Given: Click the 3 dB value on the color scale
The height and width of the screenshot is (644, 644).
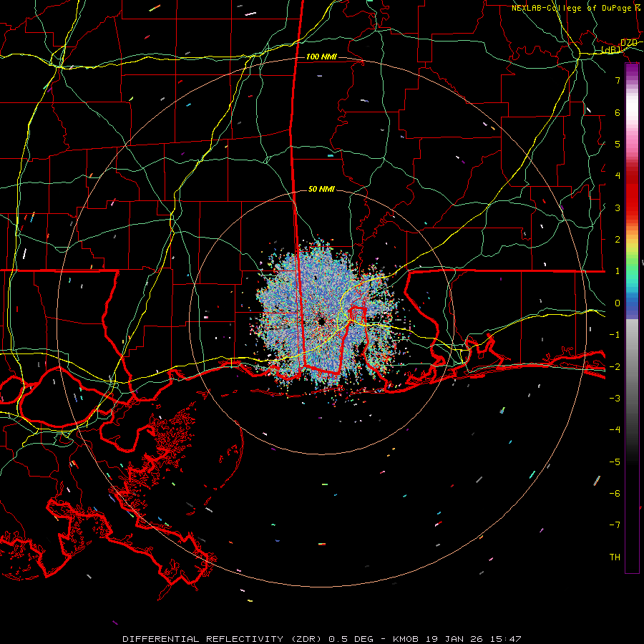Looking at the screenshot, I should click(x=618, y=208).
